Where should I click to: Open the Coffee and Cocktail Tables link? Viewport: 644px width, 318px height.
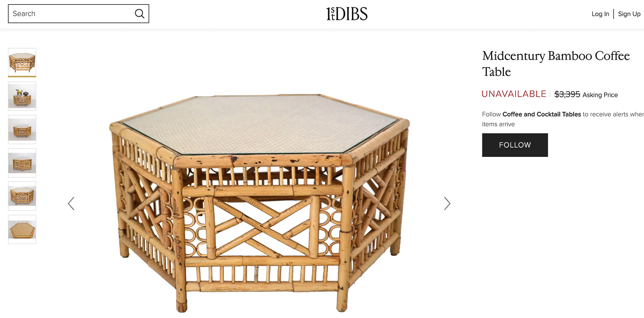coord(541,114)
